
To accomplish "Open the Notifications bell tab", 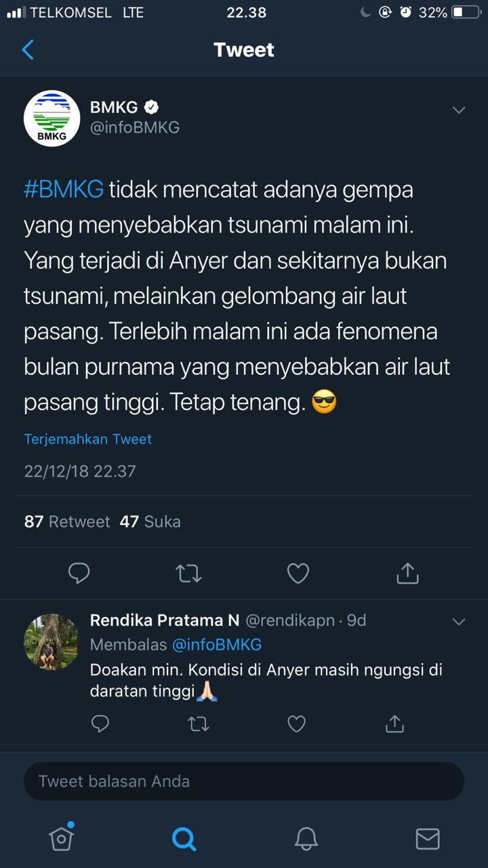I will click(x=306, y=839).
